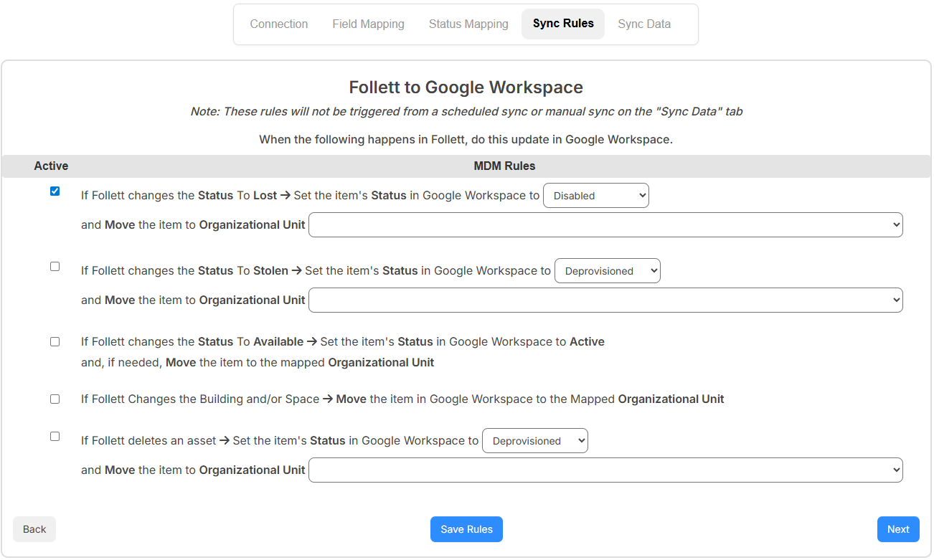Open status dropdown for deleted asset rule
The height and width of the screenshot is (560, 934).
point(534,440)
